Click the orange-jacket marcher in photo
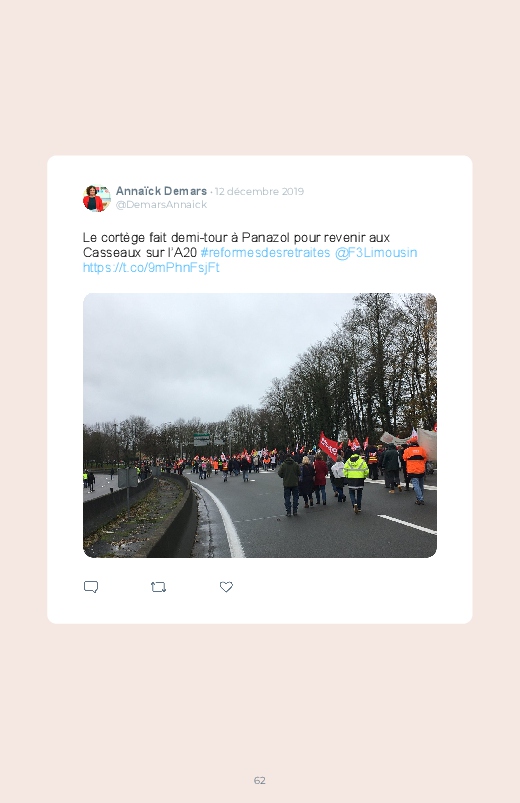 pos(415,471)
